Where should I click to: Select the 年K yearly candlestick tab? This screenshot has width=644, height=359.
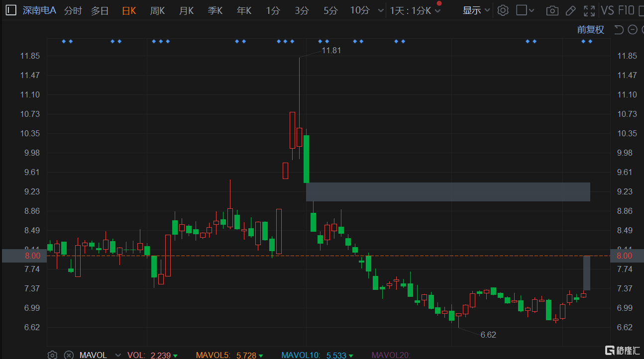[x=244, y=10]
